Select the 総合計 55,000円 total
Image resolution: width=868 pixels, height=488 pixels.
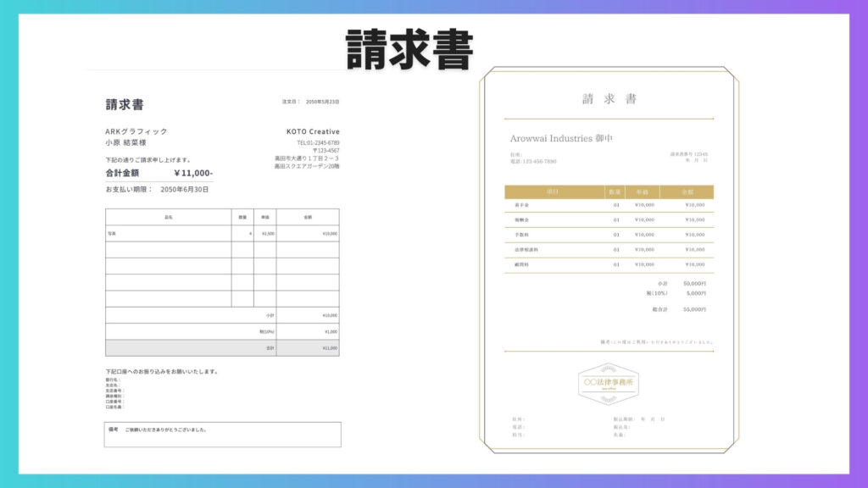tap(682, 309)
